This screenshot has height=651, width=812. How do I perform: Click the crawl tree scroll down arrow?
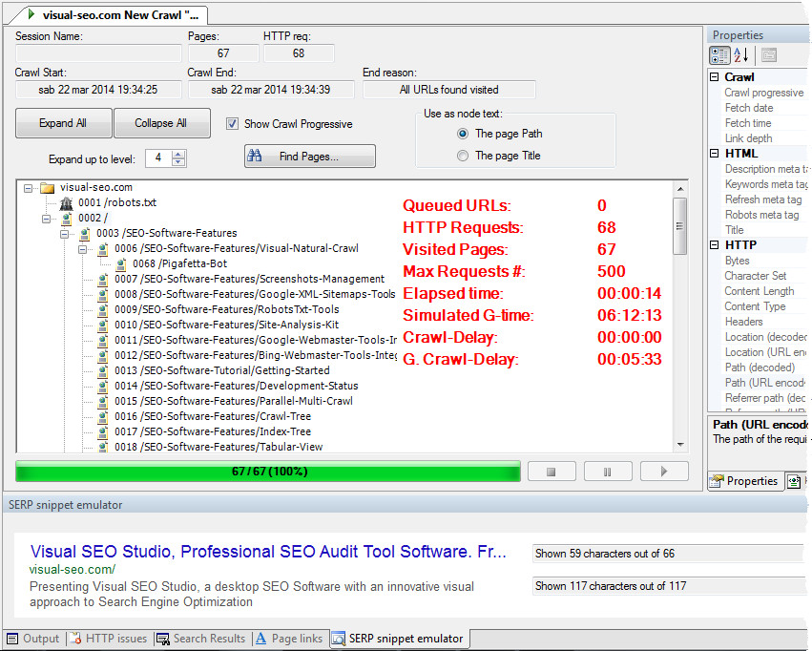(680, 445)
